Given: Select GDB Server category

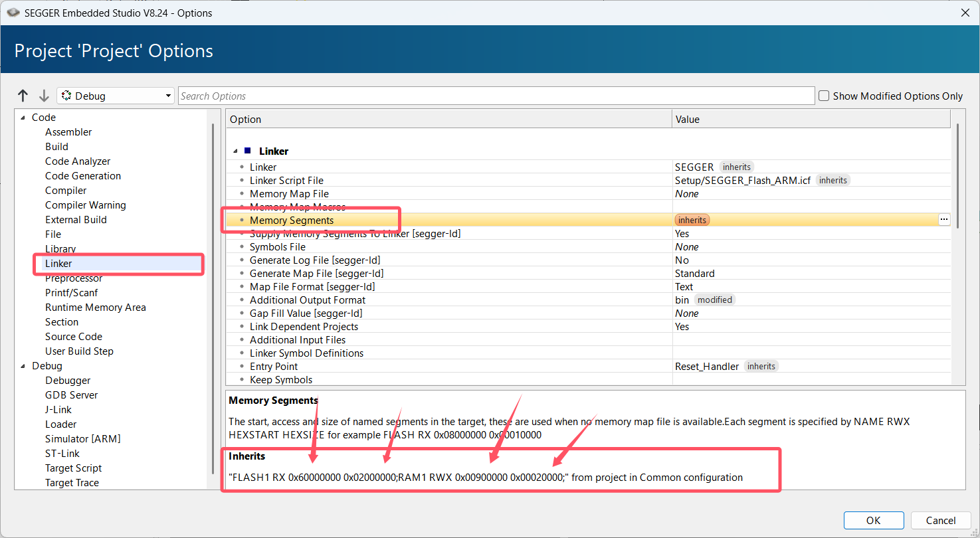Looking at the screenshot, I should coord(72,395).
